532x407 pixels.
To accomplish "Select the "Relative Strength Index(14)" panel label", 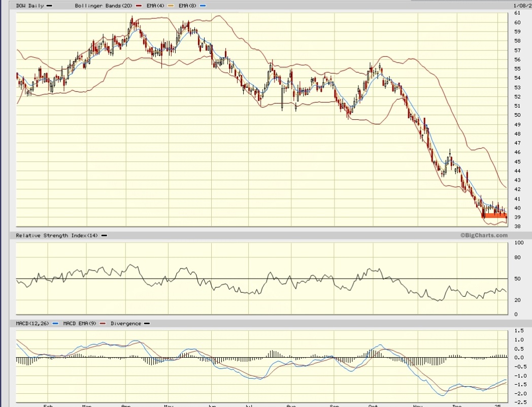I will tap(57, 235).
